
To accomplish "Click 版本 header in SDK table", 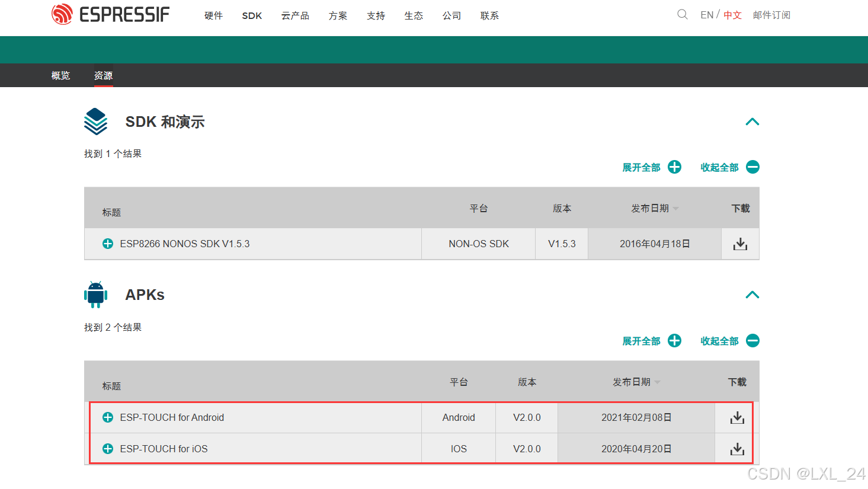I will [x=562, y=209].
